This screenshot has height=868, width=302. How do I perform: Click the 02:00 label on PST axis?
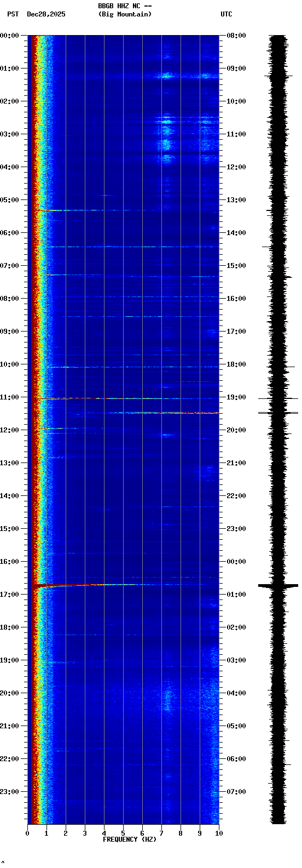click(x=9, y=101)
